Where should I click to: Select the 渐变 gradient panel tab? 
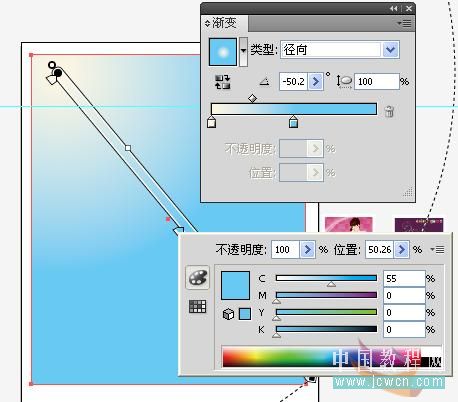click(x=224, y=23)
